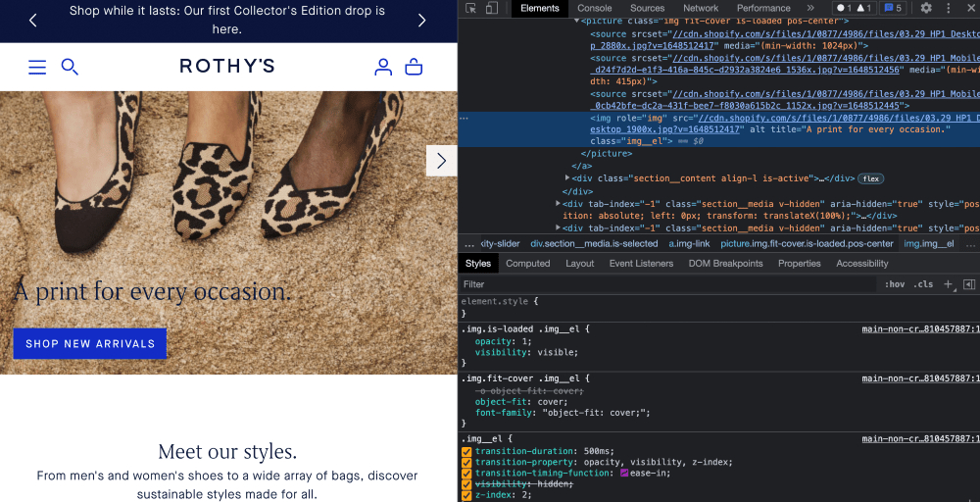Expand first section__media v-hidden div
Viewport: 980px width, 502px height.
[x=559, y=203]
